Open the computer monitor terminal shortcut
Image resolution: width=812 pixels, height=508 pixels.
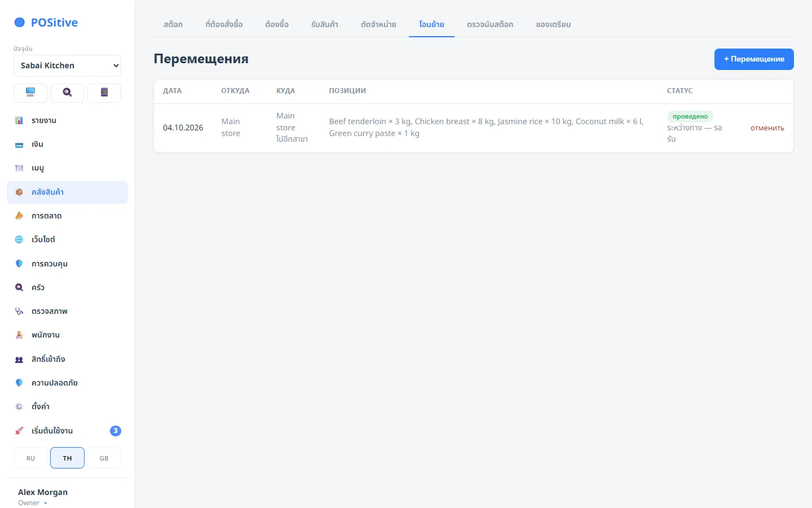coord(30,93)
